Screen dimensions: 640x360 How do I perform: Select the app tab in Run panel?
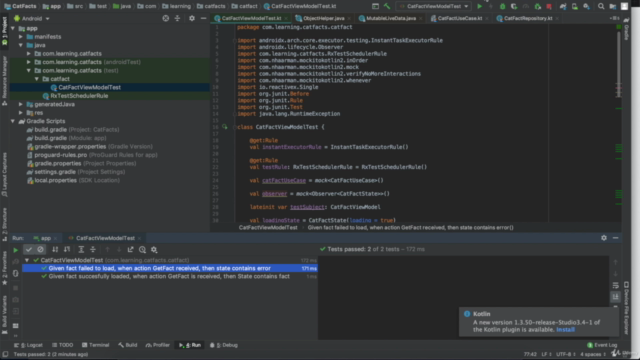coord(45,238)
